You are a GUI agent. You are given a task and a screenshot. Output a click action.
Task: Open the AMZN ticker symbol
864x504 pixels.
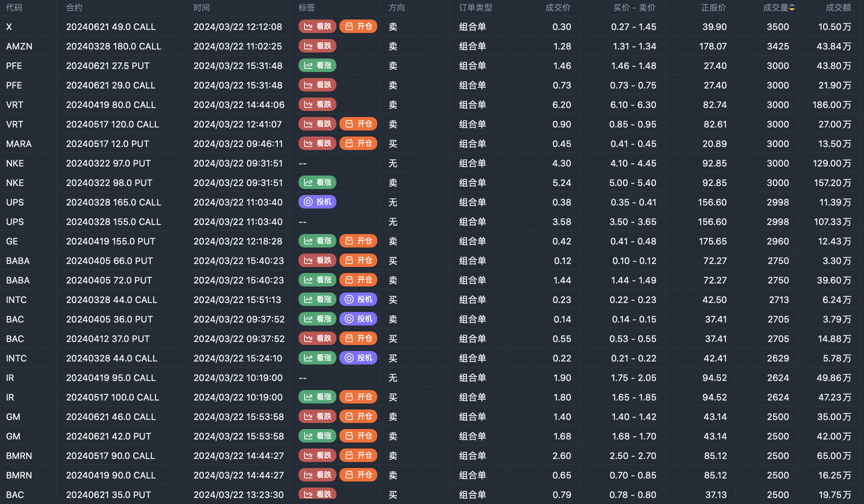tap(19, 46)
